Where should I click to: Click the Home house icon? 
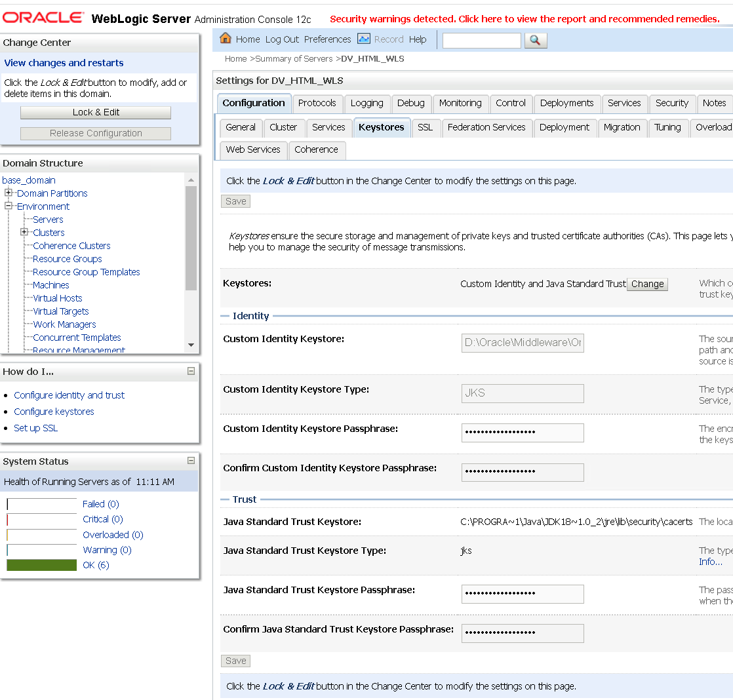tap(226, 38)
